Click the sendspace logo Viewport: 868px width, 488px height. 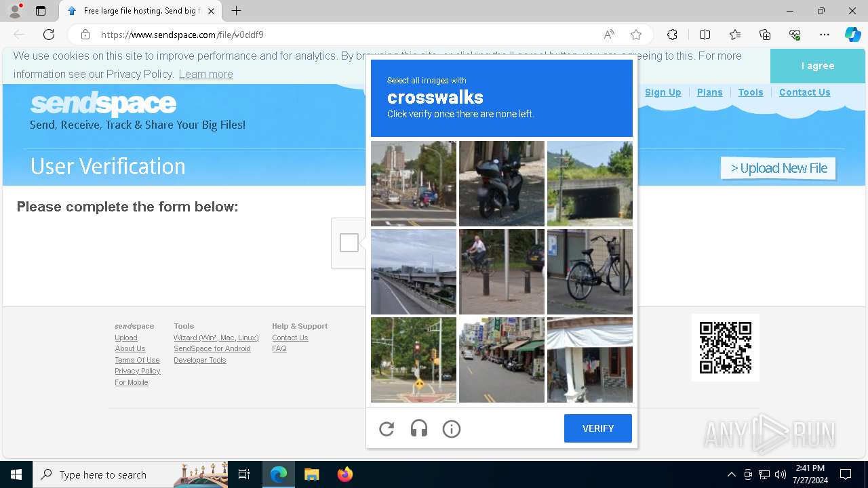[103, 104]
